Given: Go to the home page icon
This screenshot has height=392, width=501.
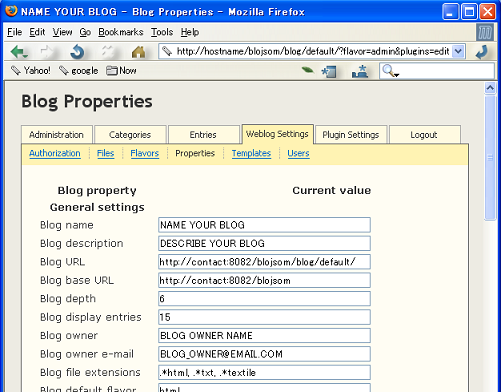Looking at the screenshot, I should (x=138, y=52).
